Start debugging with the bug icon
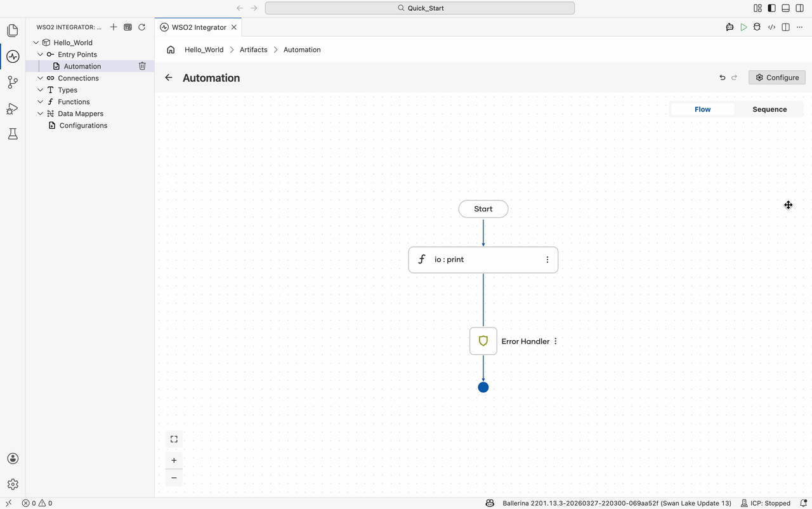 [757, 27]
